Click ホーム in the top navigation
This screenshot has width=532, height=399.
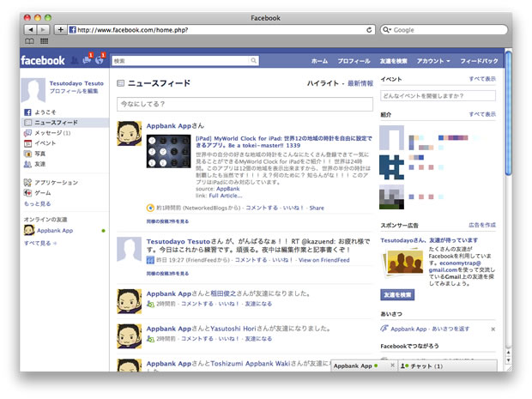(319, 61)
